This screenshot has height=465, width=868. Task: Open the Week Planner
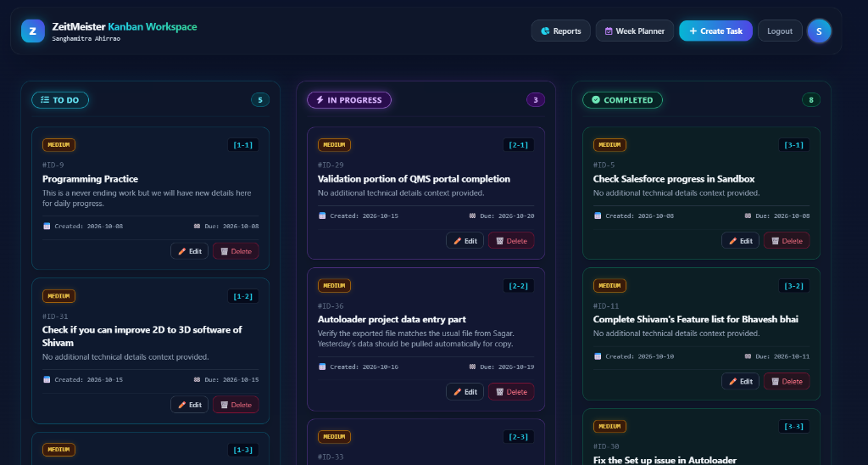(634, 31)
